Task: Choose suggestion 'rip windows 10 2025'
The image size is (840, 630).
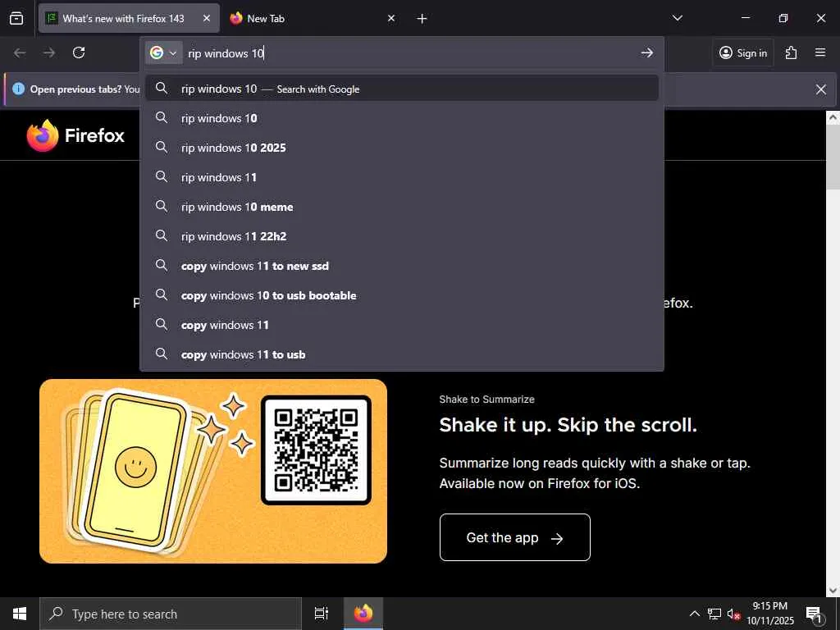Action: (402, 148)
